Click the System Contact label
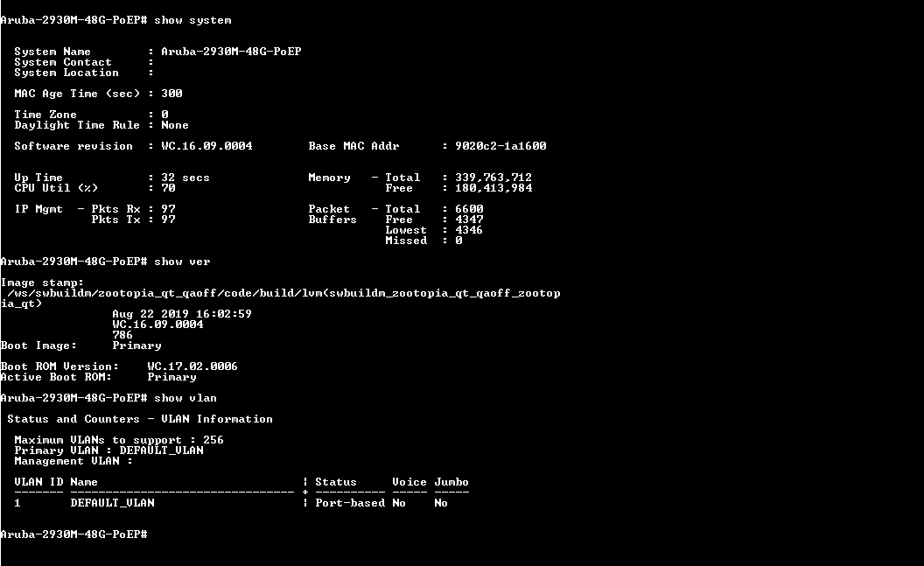Screen dimensions: 924x566 63,62
